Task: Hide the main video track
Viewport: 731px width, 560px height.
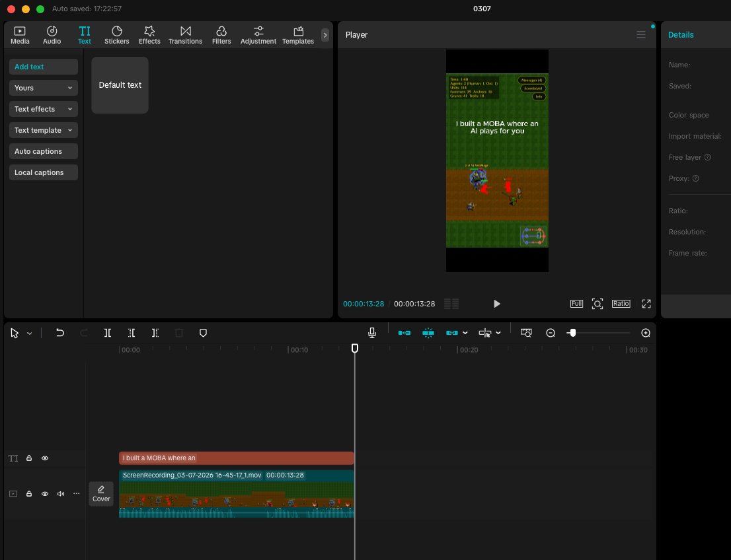Action: point(45,493)
